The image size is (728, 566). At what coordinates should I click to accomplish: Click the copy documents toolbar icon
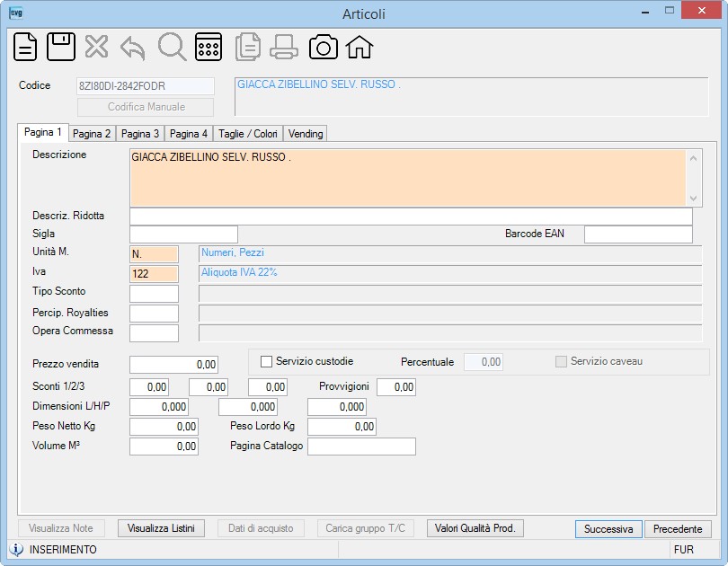point(248,47)
